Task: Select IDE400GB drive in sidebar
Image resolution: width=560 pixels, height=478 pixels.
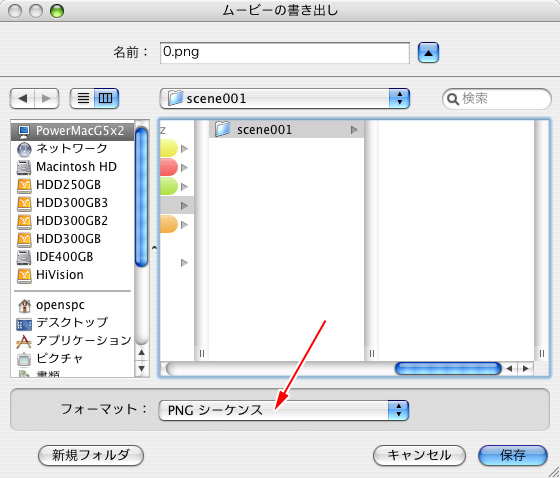Action: pos(72,257)
